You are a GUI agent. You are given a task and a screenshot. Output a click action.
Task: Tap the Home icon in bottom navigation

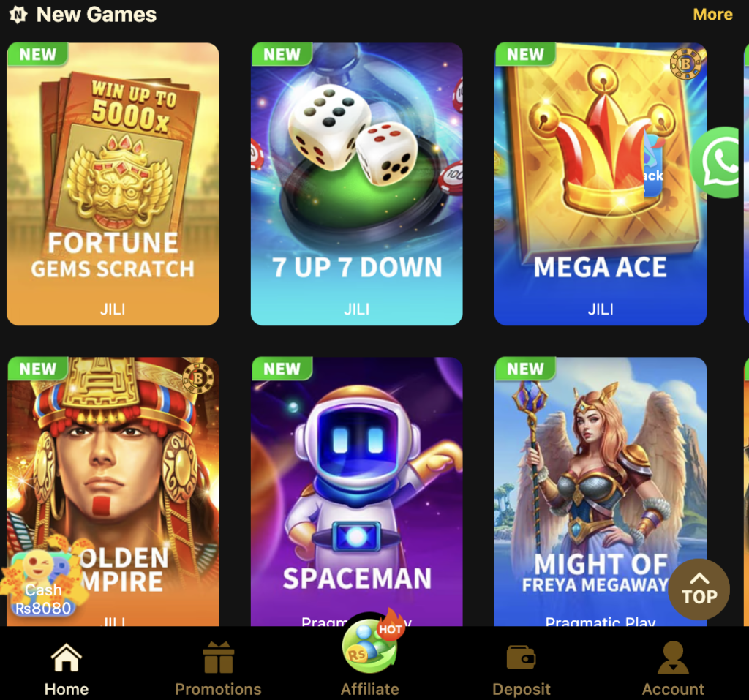click(x=66, y=658)
